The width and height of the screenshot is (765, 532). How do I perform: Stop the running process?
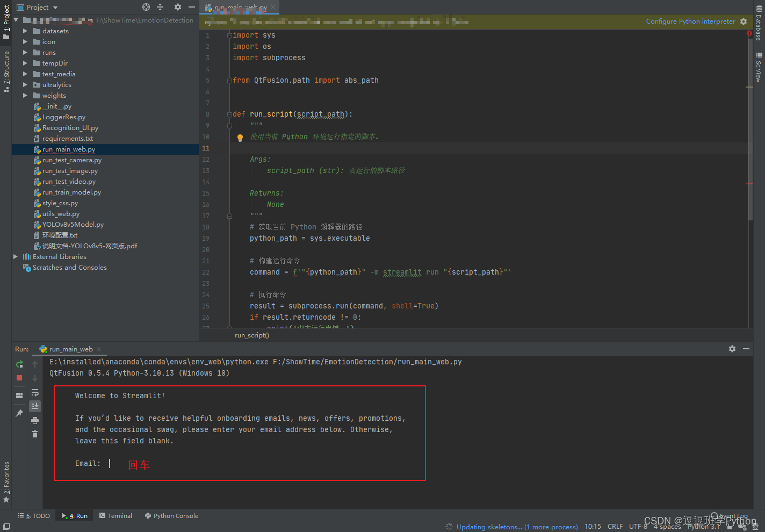tap(19, 378)
